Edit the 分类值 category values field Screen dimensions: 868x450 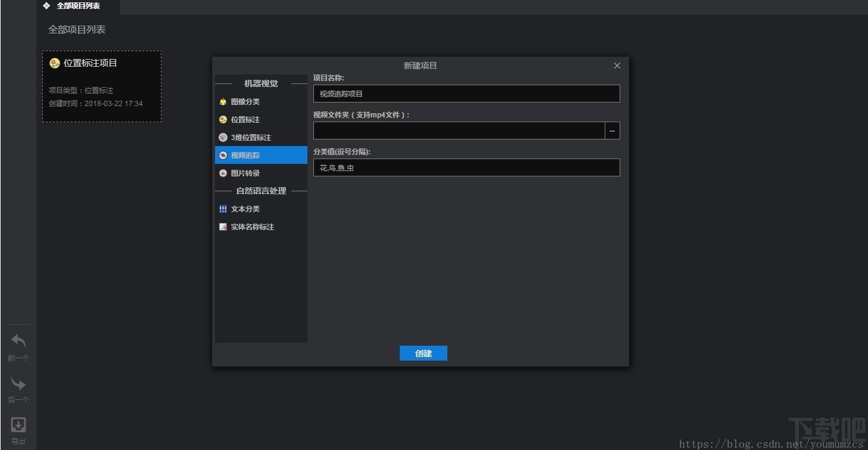(x=466, y=167)
